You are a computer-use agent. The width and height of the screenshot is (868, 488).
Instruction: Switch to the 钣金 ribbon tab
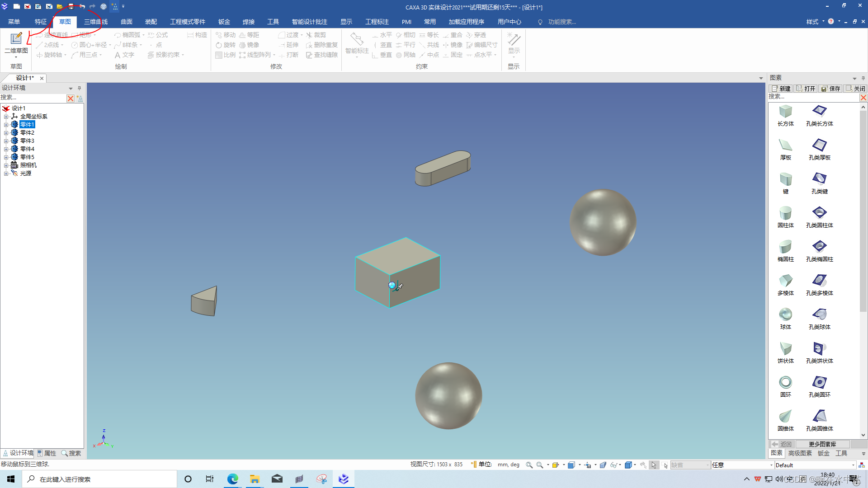224,22
